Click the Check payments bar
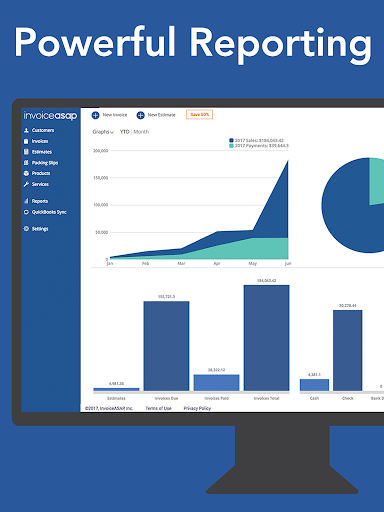384x512 pixels. click(x=348, y=350)
